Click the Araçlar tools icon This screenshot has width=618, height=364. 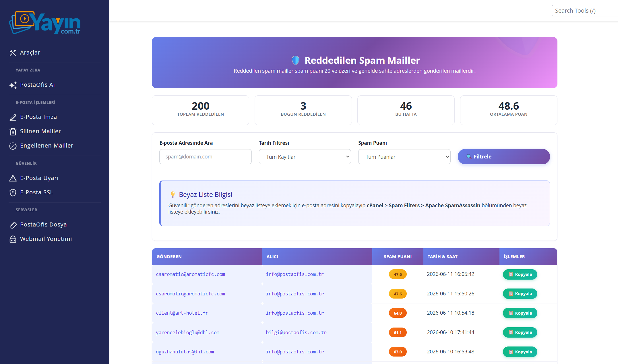pos(13,53)
